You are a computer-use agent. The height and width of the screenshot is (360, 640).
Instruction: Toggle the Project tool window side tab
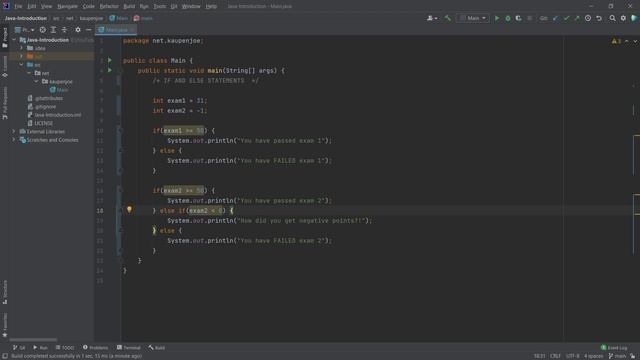(x=5, y=38)
